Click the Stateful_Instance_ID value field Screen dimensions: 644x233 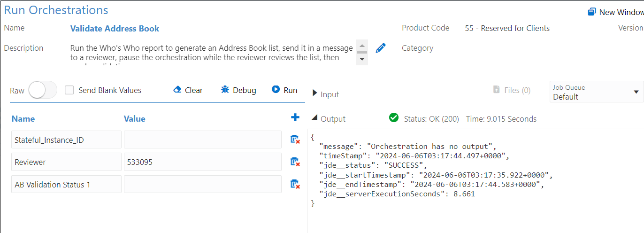click(202, 140)
